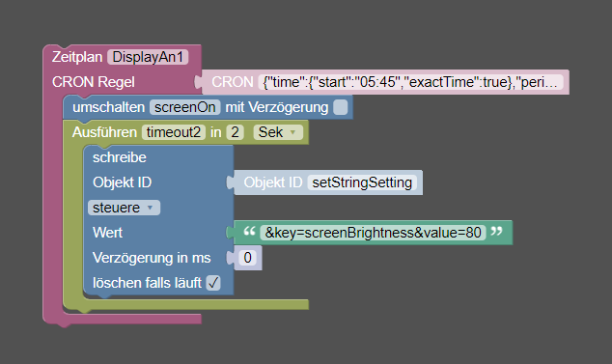This screenshot has width=612, height=364.
Task: Click the closing quote icon of text block
Action: 496,232
